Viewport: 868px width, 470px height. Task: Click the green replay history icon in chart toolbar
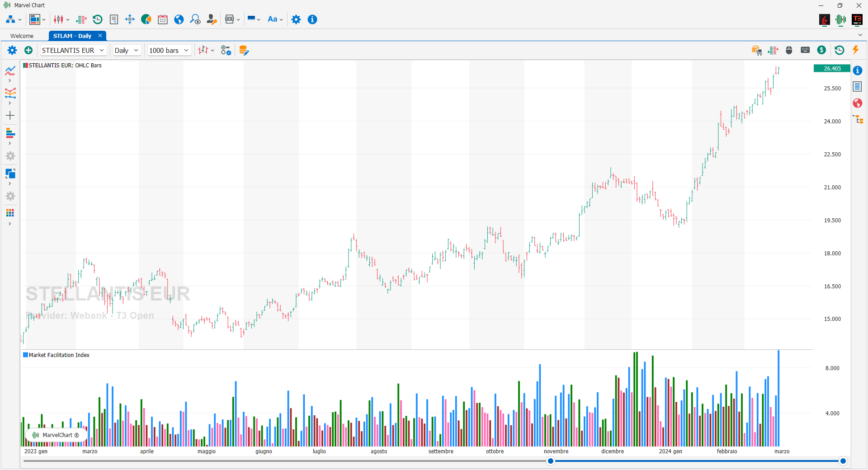point(840,50)
